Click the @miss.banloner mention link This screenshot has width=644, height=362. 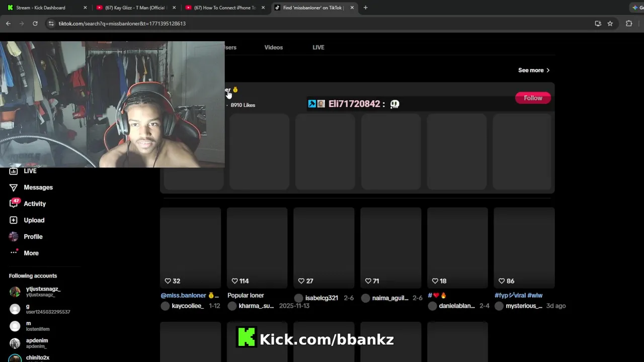[x=183, y=296]
